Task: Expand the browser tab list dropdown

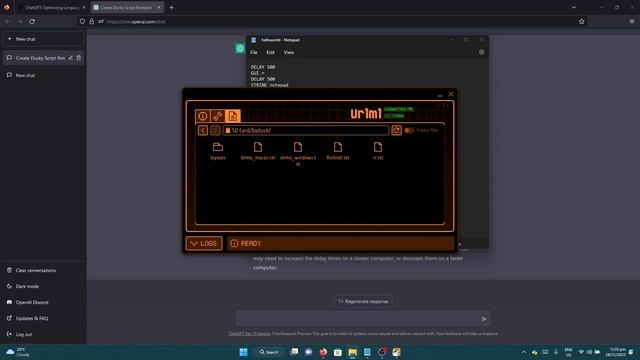Action: tap(574, 7)
